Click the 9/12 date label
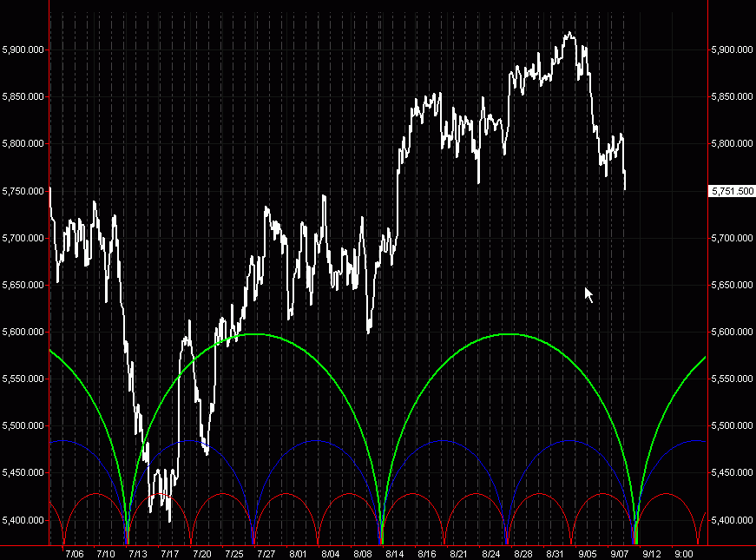Viewport: 756px width, 560px height. (x=651, y=554)
